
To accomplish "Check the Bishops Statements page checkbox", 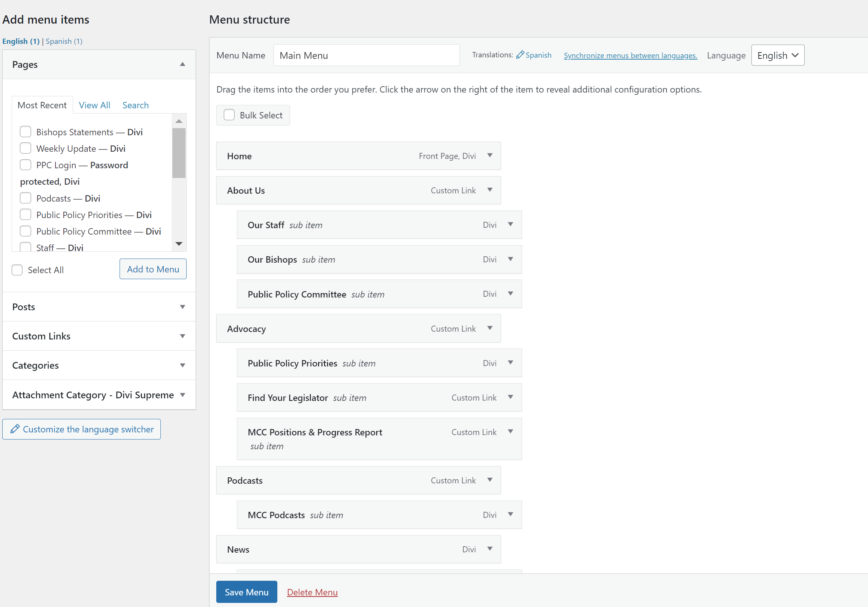I will (25, 132).
